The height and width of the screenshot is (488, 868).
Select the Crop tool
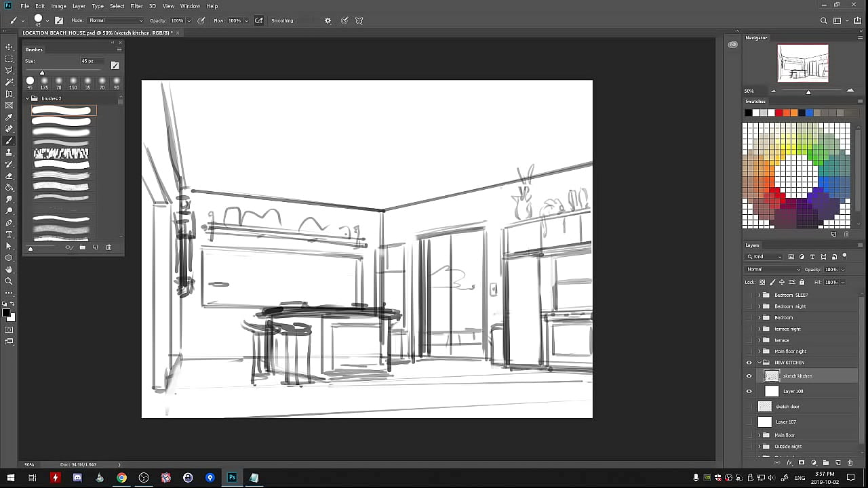click(x=9, y=94)
